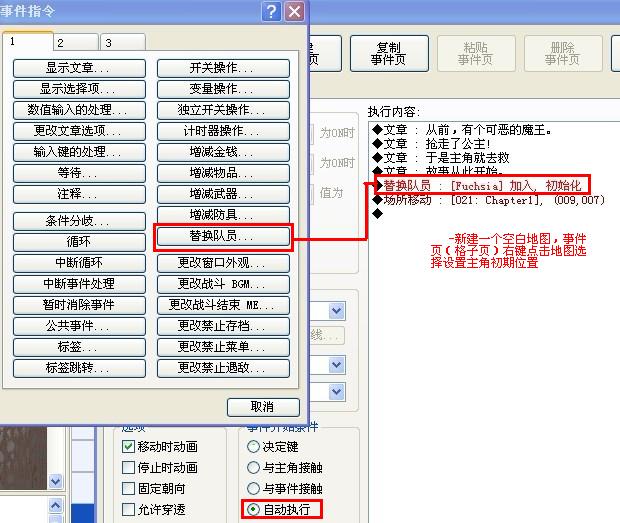Open the 替换队员 command
Screen dimensions: 620x523
pyautogui.click(x=223, y=236)
